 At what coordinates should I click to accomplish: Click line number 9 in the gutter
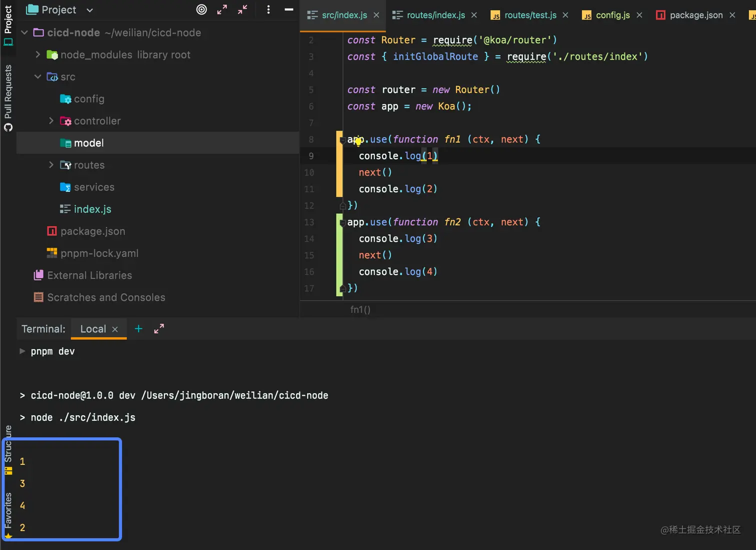tap(311, 156)
